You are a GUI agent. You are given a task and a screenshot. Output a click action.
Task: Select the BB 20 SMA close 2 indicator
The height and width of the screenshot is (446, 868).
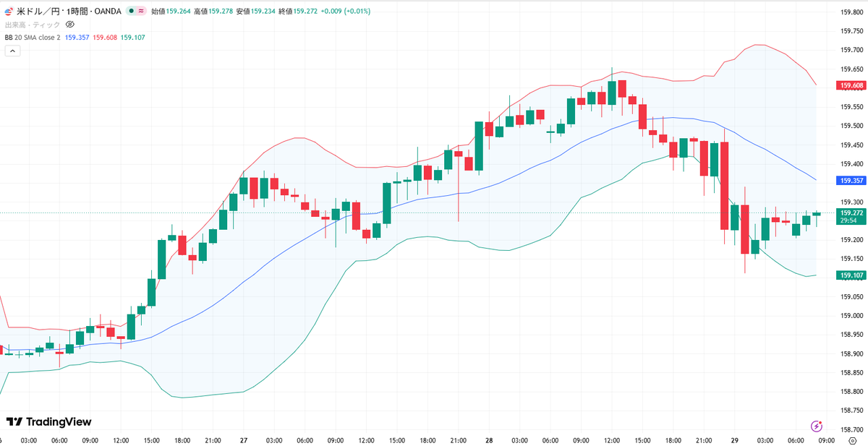[x=33, y=37]
